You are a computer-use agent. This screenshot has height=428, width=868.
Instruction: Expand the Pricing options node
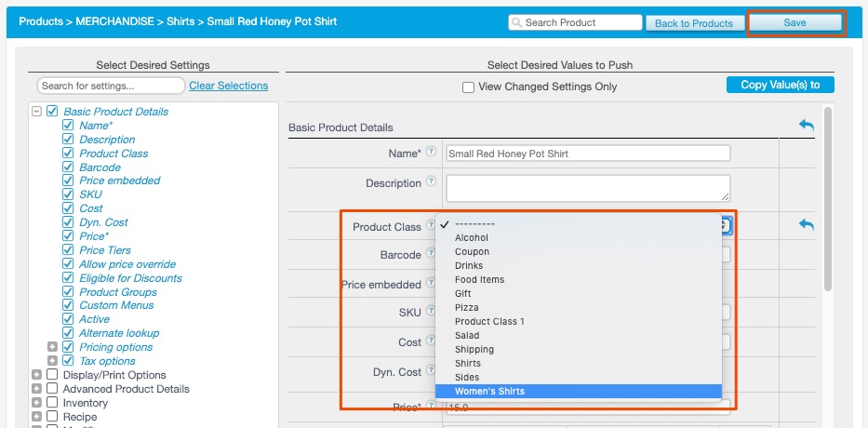(52, 347)
